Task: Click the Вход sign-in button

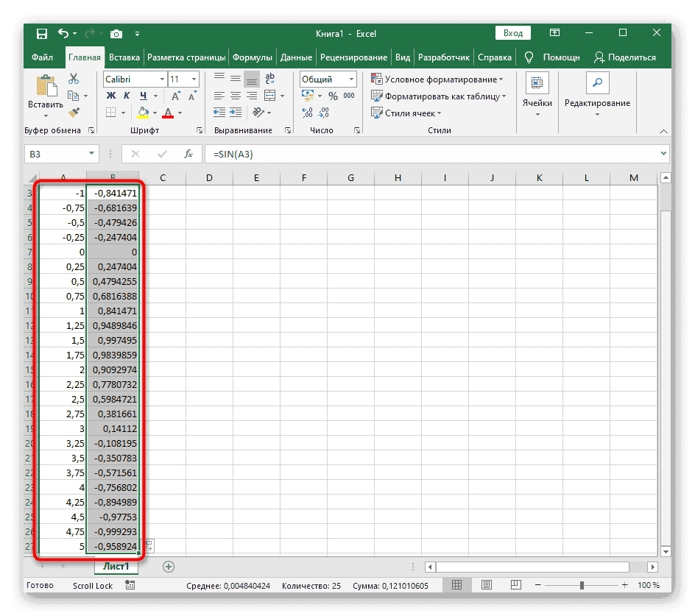Action: pos(513,32)
